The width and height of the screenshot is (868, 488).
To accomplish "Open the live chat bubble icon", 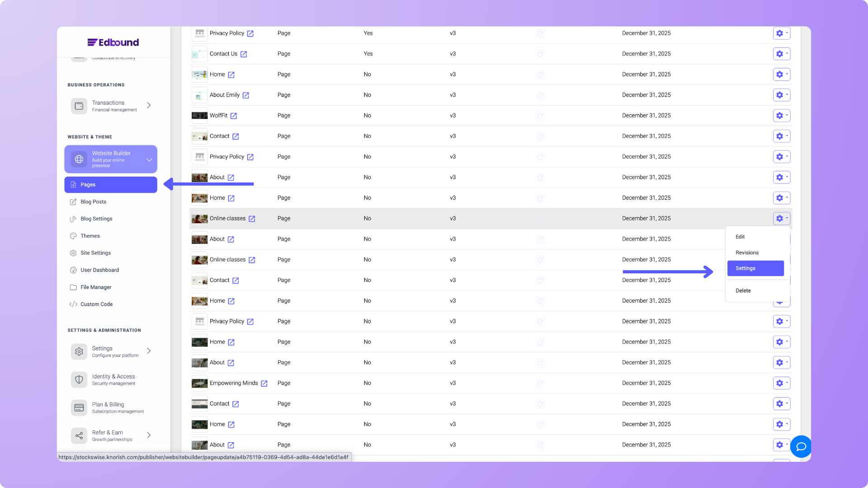I will coord(801,446).
